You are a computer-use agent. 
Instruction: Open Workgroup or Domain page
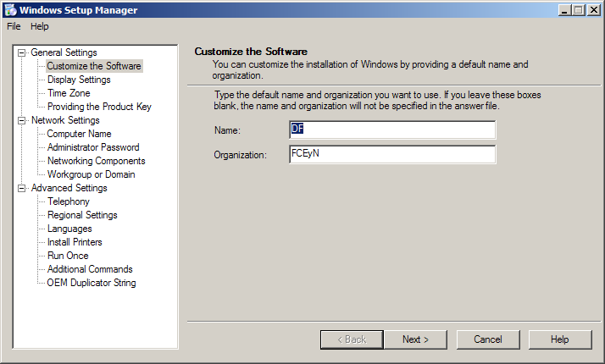click(91, 174)
